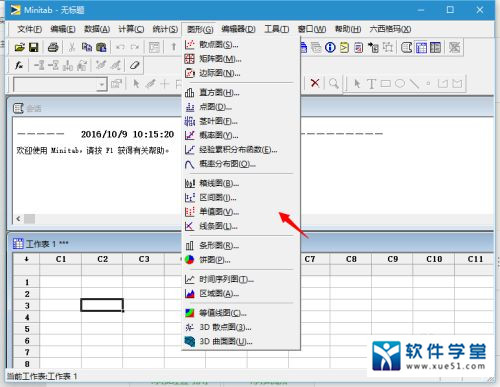Screen dimensions: 500x387
Task: Choose 等值线图(C)... menu entry
Action: 241,313
